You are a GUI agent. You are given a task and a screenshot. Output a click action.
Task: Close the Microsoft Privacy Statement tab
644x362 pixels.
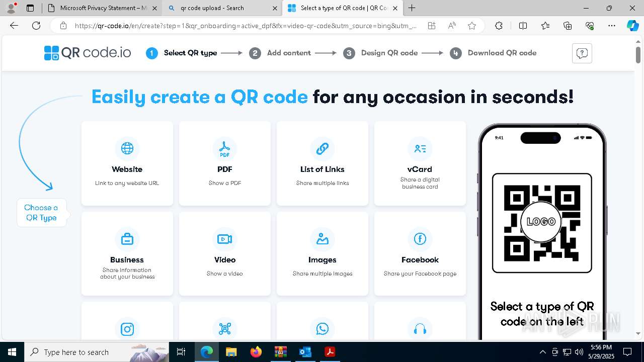154,8
